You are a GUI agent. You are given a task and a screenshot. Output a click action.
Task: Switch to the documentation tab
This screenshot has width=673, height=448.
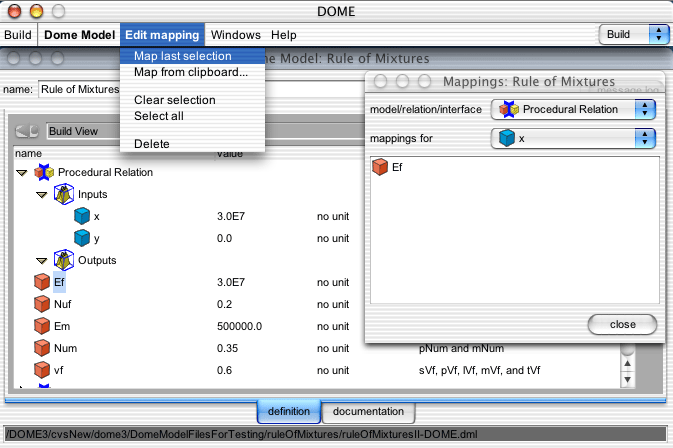[x=368, y=411]
